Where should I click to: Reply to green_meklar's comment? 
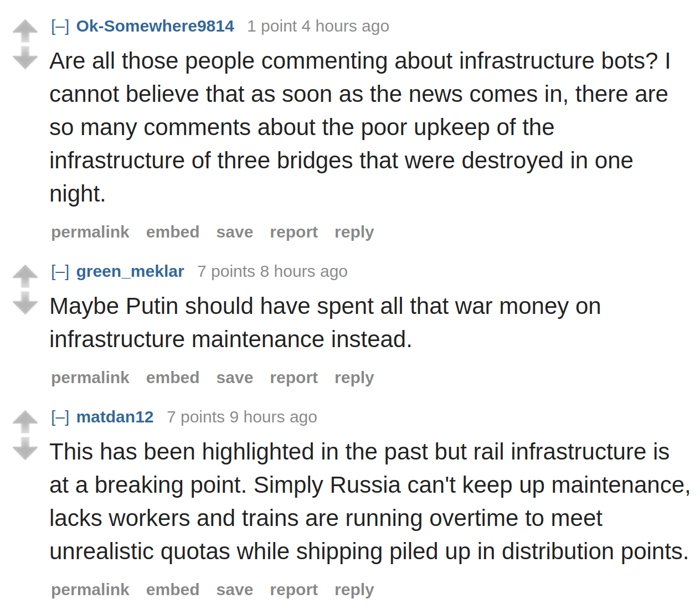coord(354,378)
